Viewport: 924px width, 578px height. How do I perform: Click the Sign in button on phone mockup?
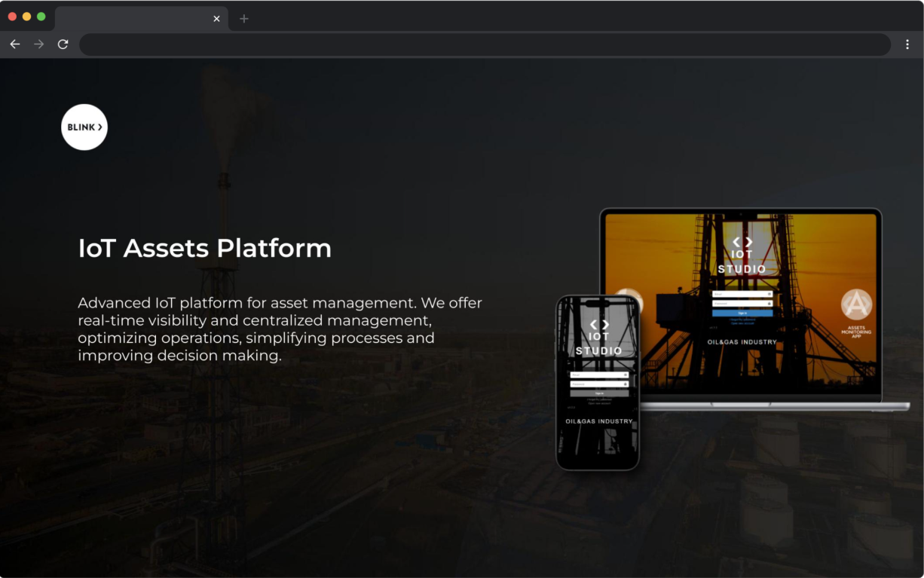pyautogui.click(x=599, y=393)
